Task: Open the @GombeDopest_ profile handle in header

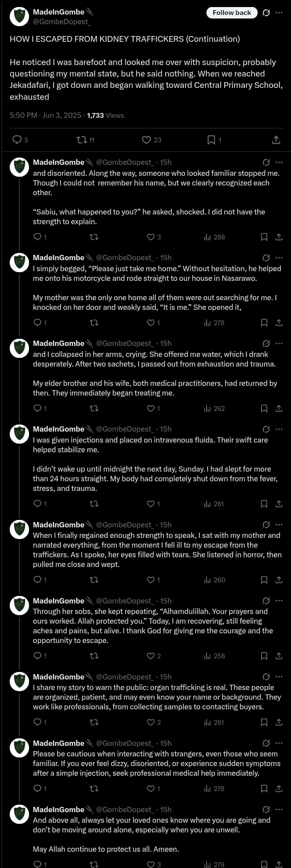Action: (61, 22)
